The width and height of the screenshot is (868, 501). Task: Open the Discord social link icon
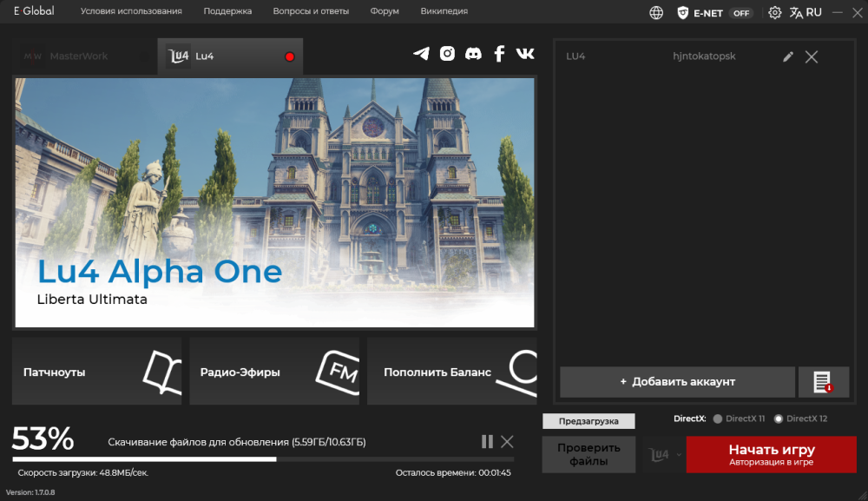click(473, 54)
